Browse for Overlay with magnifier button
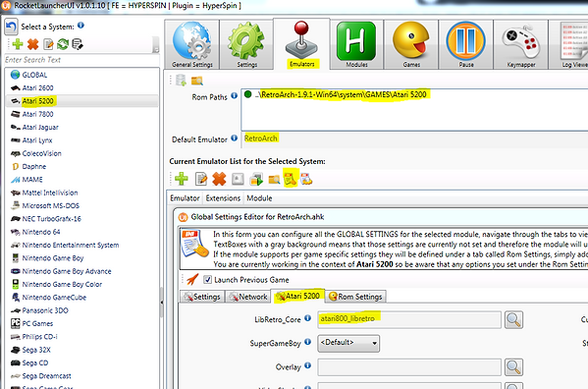This screenshot has width=588, height=389. 513,367
